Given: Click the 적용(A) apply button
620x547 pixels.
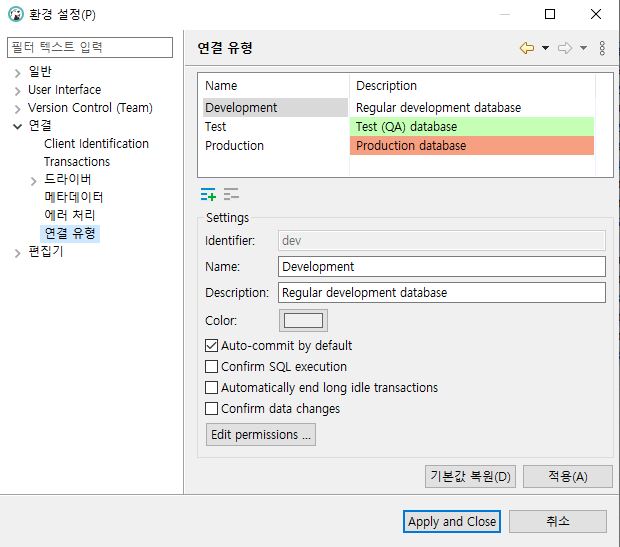Looking at the screenshot, I should click(x=568, y=476).
